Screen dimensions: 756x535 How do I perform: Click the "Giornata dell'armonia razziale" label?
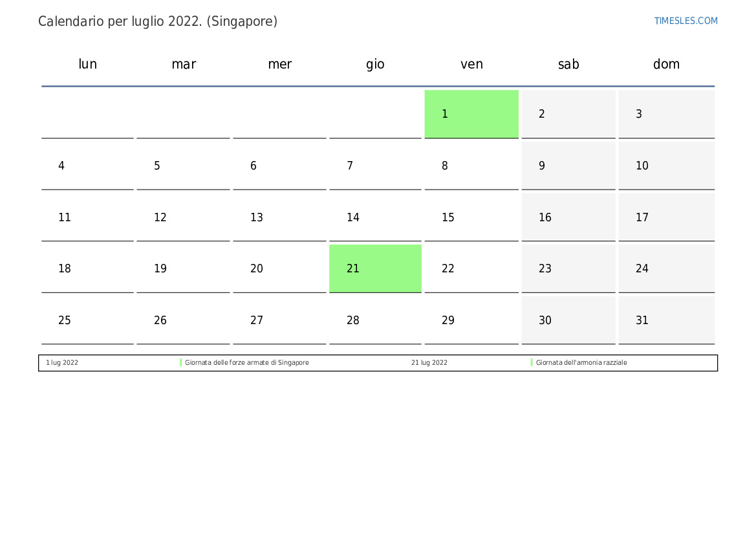pos(581,363)
